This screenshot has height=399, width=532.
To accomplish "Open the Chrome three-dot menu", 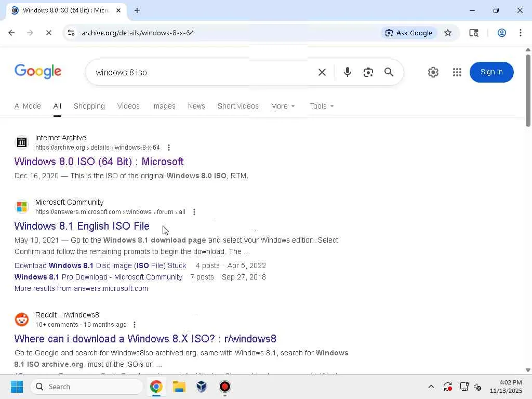I will (521, 33).
